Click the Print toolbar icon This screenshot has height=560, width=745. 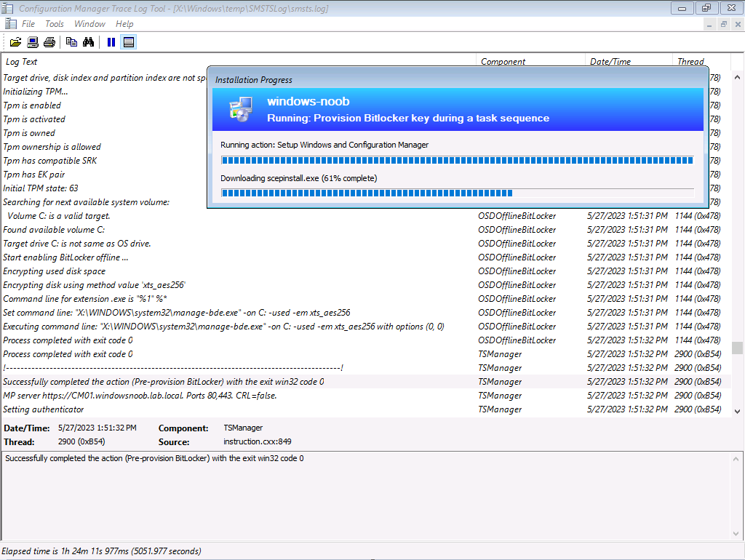49,42
